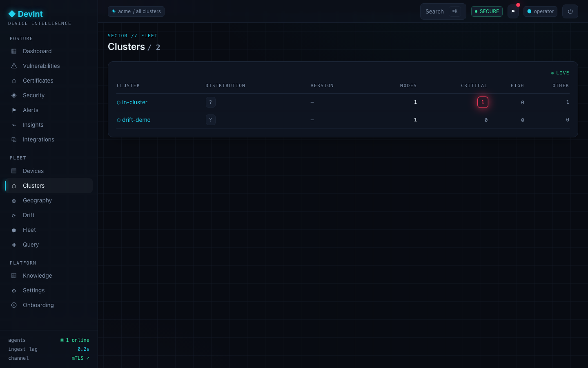
Task: Click the Clusters hexagon icon in sidebar
Action: 14,186
